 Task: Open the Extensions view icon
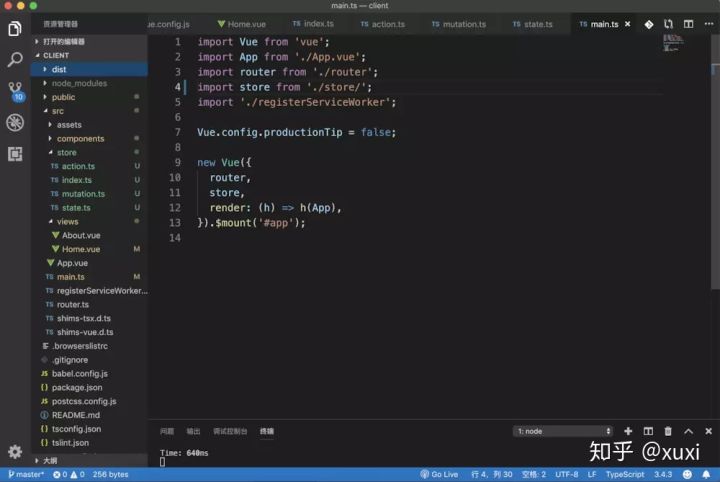(15, 154)
